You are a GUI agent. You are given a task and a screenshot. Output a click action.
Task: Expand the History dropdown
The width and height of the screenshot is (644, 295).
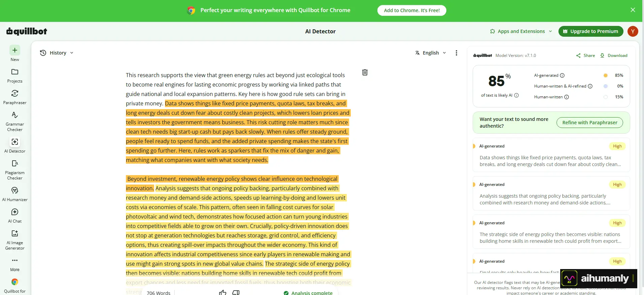coord(57,53)
